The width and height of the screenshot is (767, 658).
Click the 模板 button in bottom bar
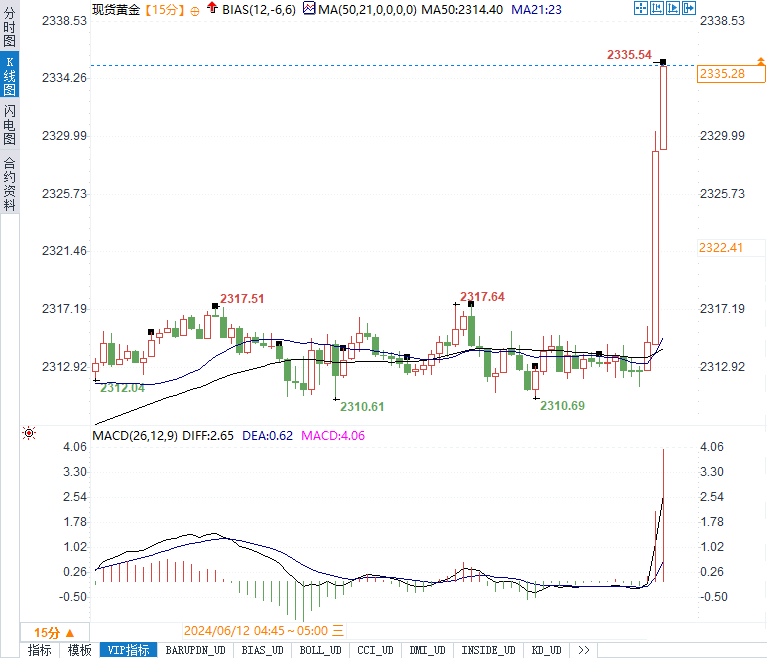79,650
